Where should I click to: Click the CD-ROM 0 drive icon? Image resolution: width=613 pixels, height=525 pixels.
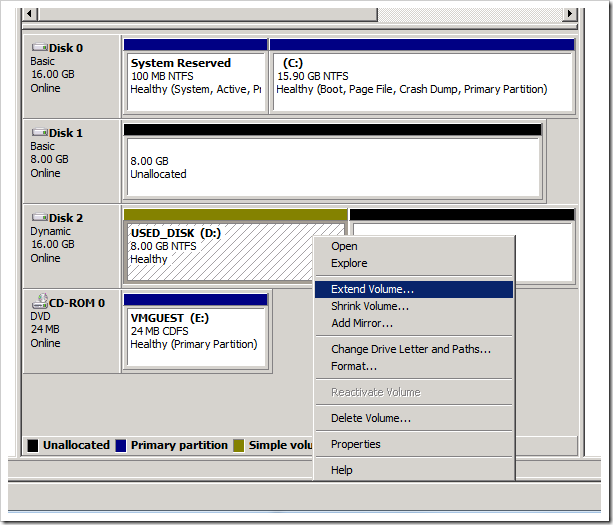[38, 301]
